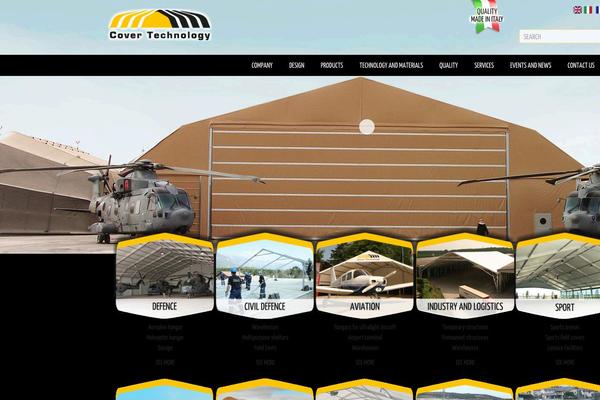Viewport: 600px width, 400px height.
Task: Click the Sport label text
Action: coord(565,307)
